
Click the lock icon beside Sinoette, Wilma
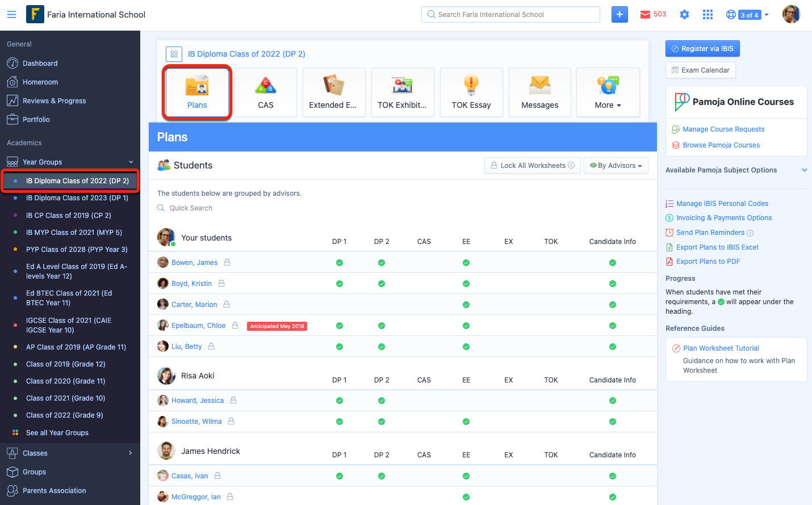point(231,422)
